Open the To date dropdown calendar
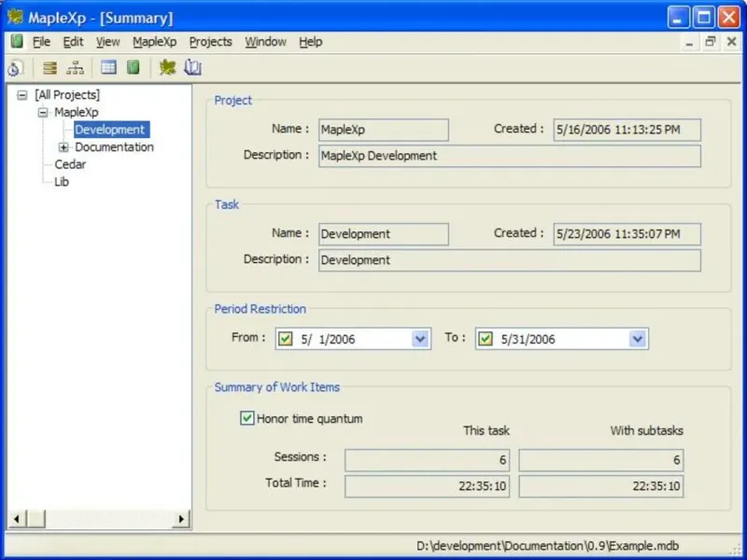747x560 pixels. pos(638,339)
